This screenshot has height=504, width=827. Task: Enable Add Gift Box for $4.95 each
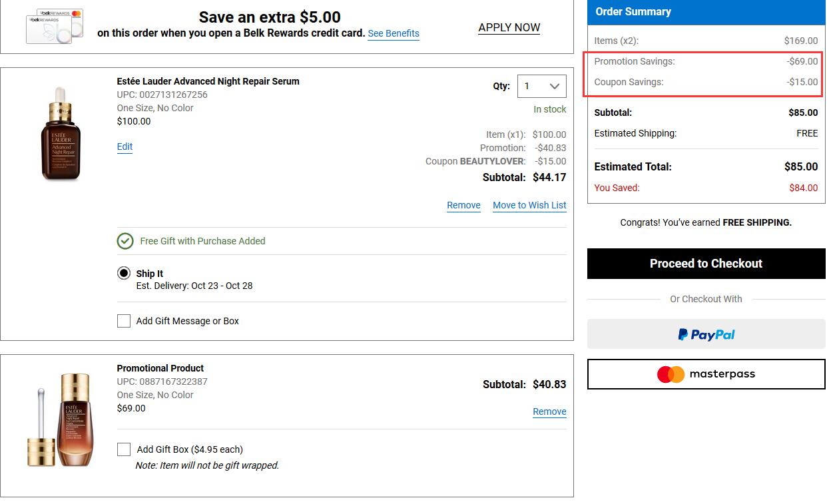tap(124, 449)
